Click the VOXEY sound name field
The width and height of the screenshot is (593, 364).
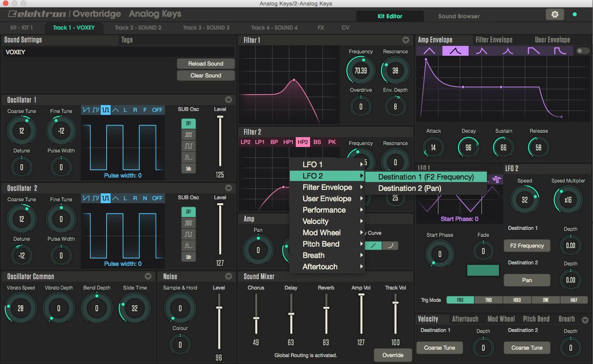119,52
